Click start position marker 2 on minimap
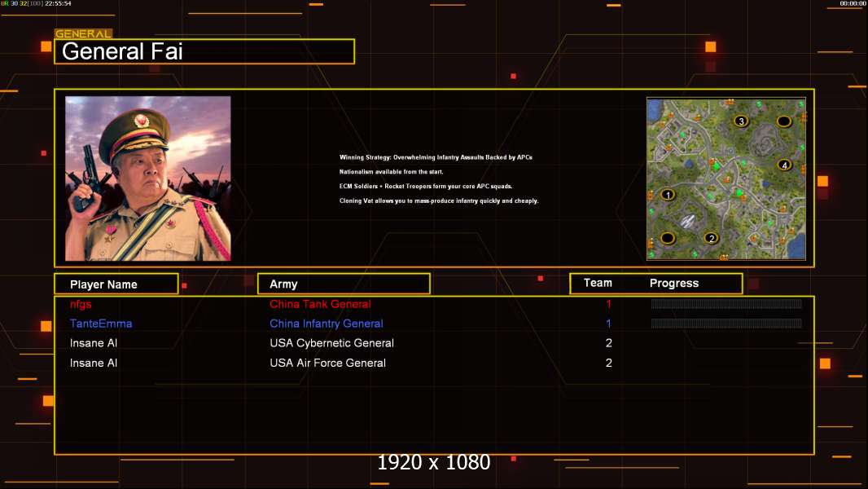This screenshot has height=489, width=868. pyautogui.click(x=712, y=238)
